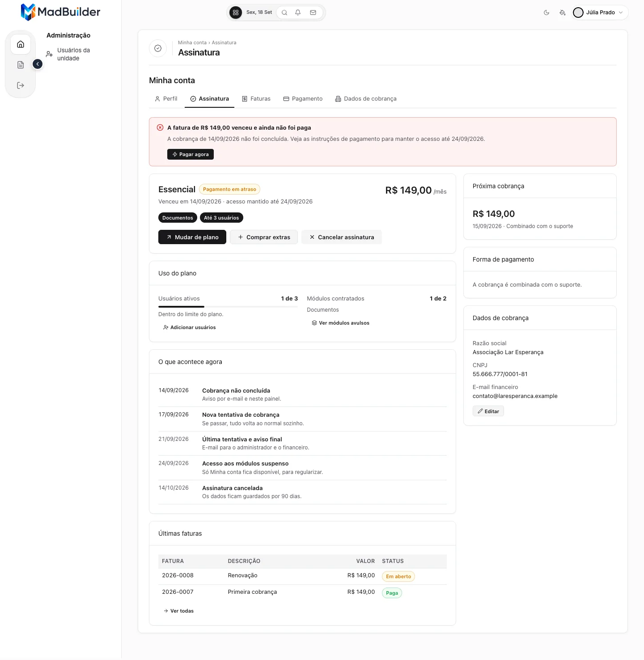Open Ver todas invoices link

click(178, 611)
